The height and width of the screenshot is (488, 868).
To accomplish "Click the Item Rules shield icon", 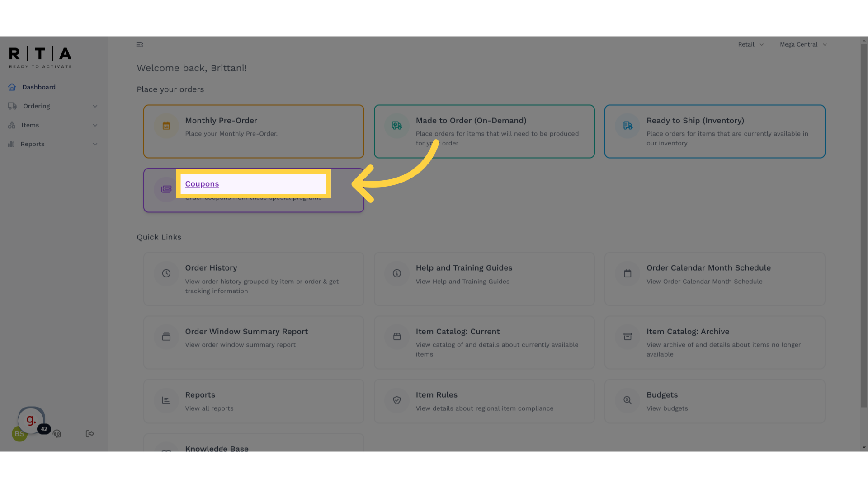I will pyautogui.click(x=397, y=400).
